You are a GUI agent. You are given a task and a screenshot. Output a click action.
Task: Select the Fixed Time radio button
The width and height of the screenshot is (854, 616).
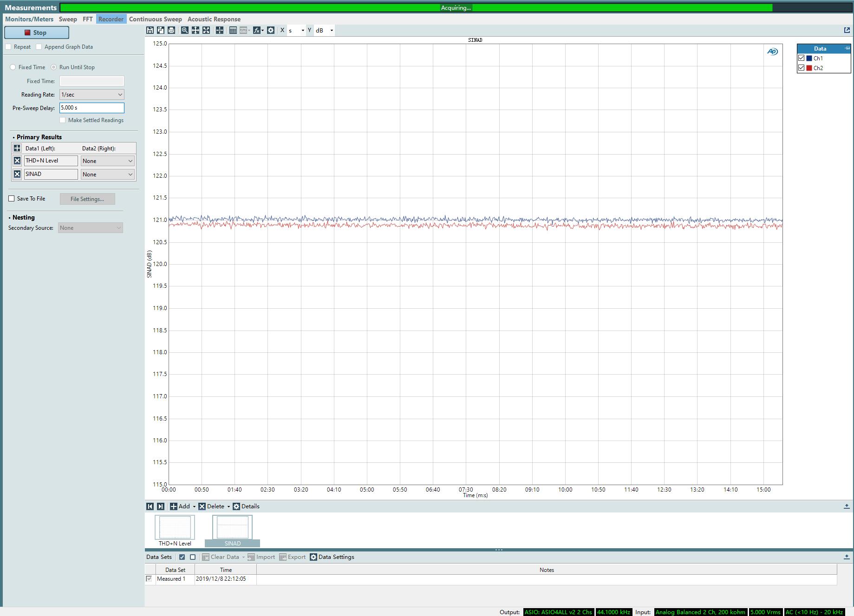[13, 67]
